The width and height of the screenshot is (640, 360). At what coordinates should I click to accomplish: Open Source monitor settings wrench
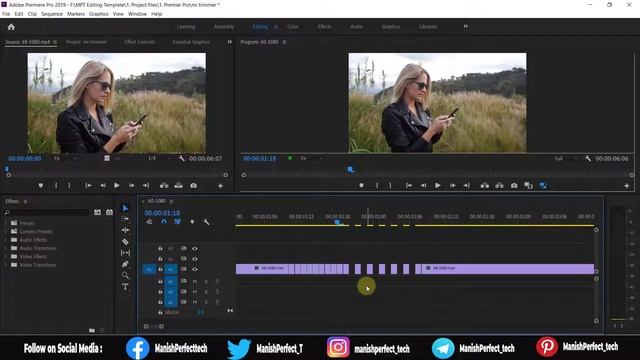(181, 158)
